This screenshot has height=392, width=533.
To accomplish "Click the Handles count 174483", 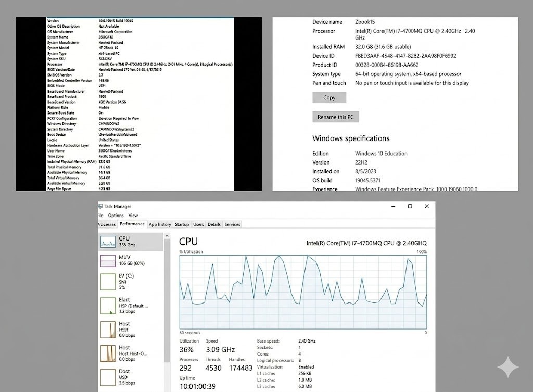I will 240,368.
